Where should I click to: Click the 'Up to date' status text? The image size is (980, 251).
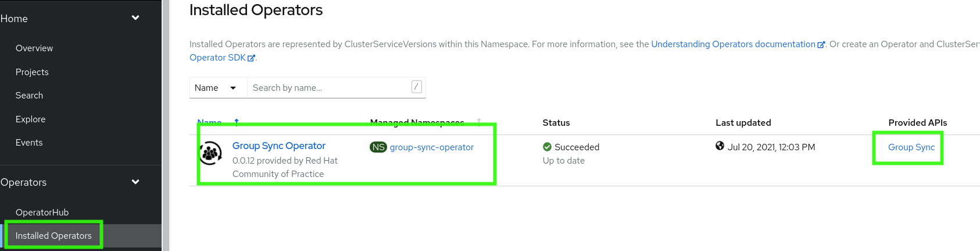point(564,161)
